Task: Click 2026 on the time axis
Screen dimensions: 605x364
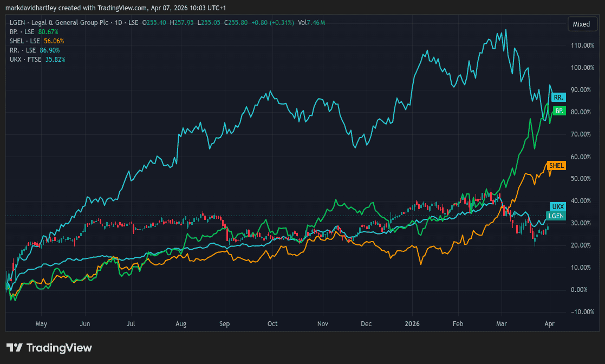Action: coord(412,323)
